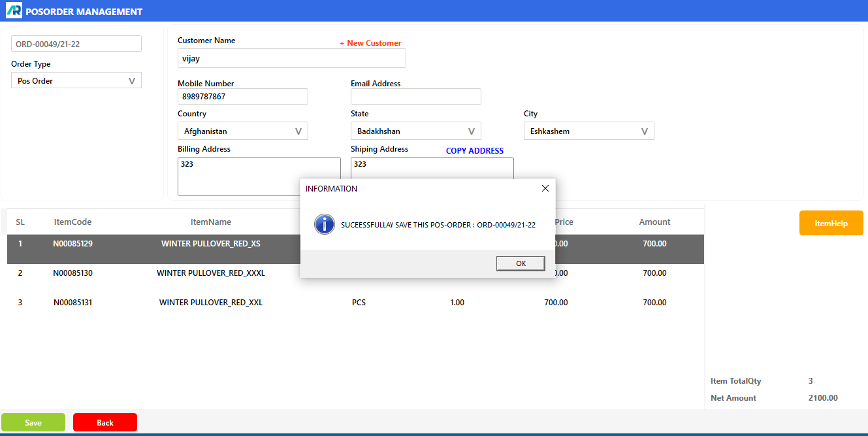This screenshot has width=868, height=436.
Task: Click item name WINTER PULLOVER_RED_XS
Action: pyautogui.click(x=211, y=244)
